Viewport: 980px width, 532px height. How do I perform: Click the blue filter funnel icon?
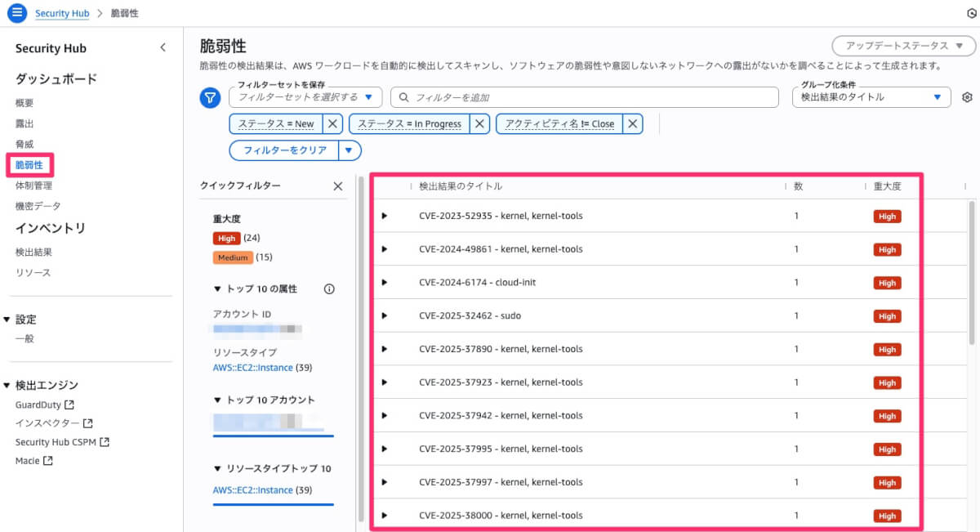(210, 98)
